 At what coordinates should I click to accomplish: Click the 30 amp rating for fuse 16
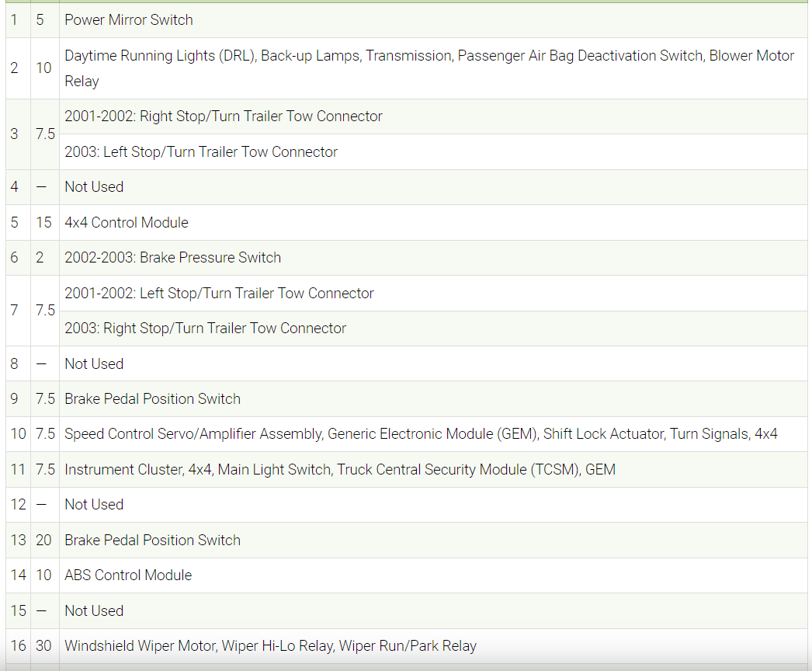(x=44, y=646)
